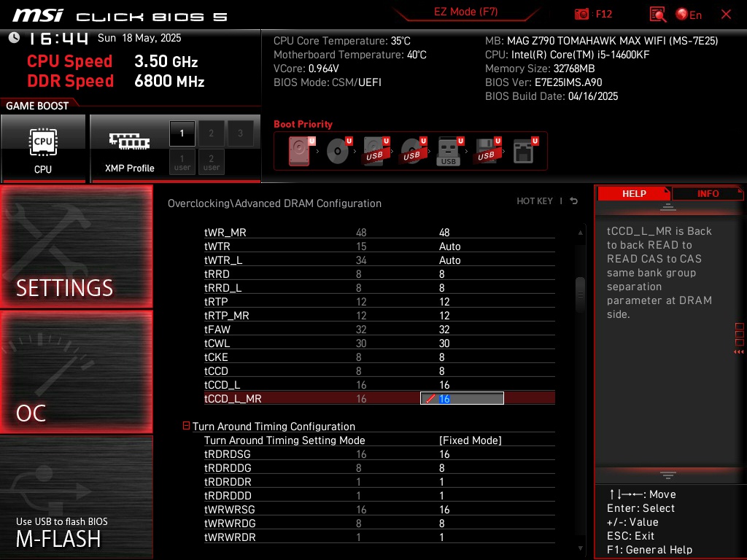Change language using the En globe icon
The height and width of the screenshot is (560, 747).
[689, 15]
